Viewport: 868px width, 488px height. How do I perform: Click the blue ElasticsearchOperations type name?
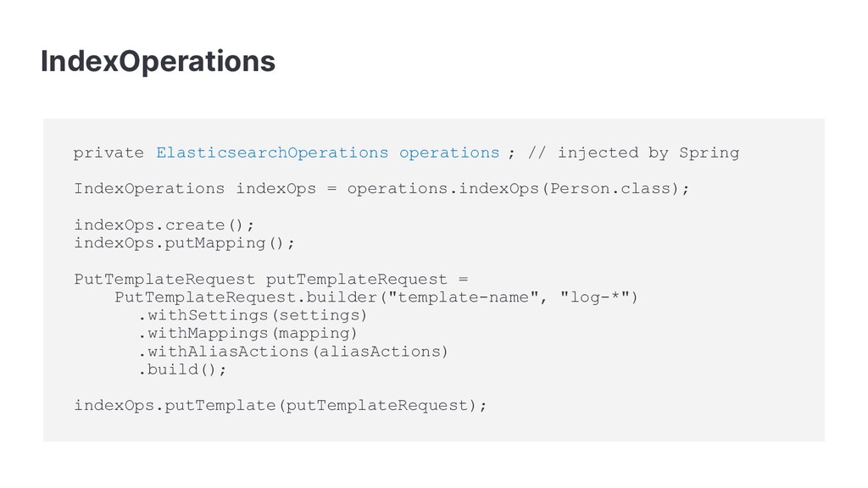[x=272, y=153]
